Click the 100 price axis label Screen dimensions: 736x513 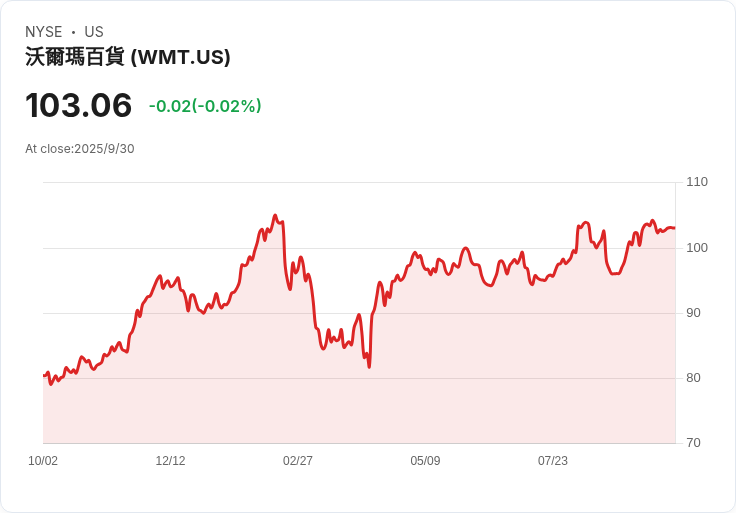tap(697, 248)
